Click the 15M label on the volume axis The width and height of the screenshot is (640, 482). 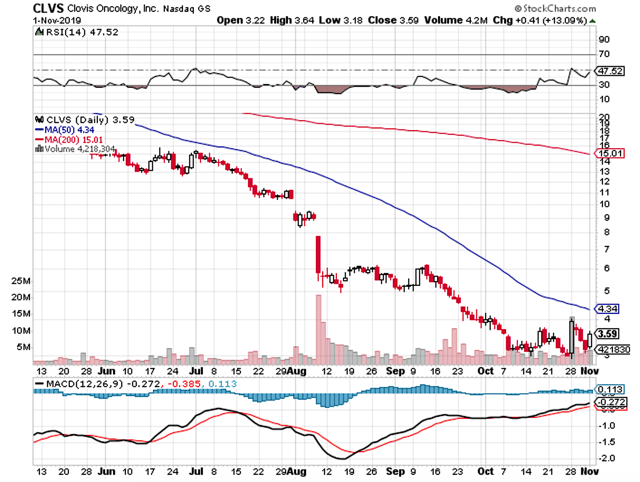pyautogui.click(x=21, y=314)
